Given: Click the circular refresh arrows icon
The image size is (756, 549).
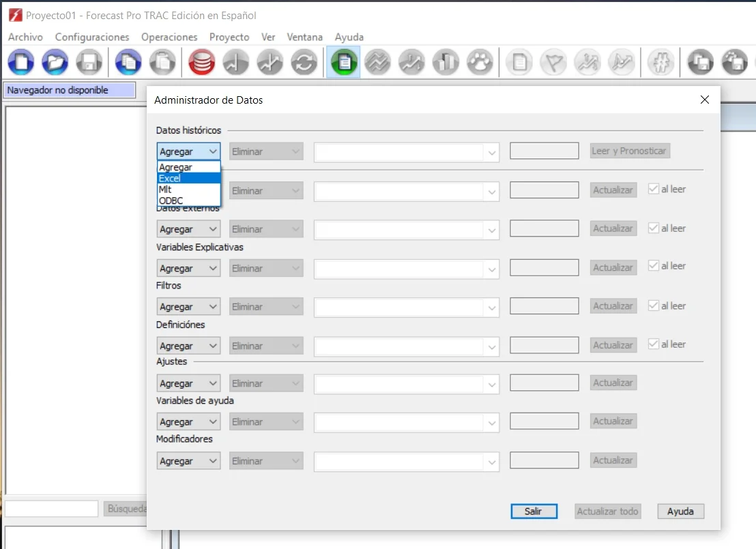Looking at the screenshot, I should coord(304,62).
